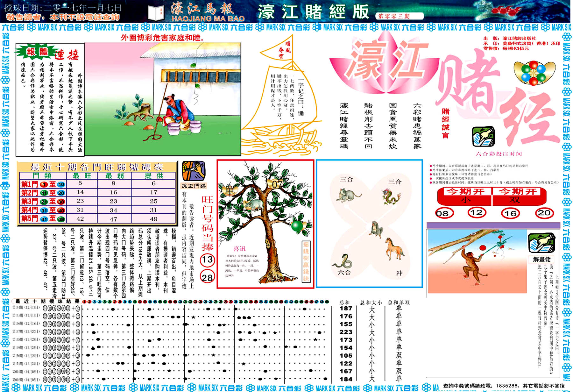Click the 第002期 (01月05日) draw row label

pyautogui.click(x=26, y=380)
